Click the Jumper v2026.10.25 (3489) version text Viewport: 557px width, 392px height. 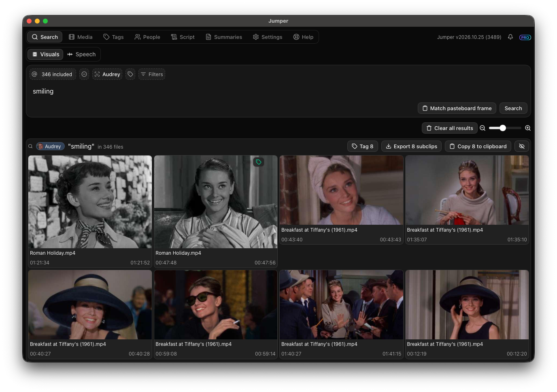point(469,37)
